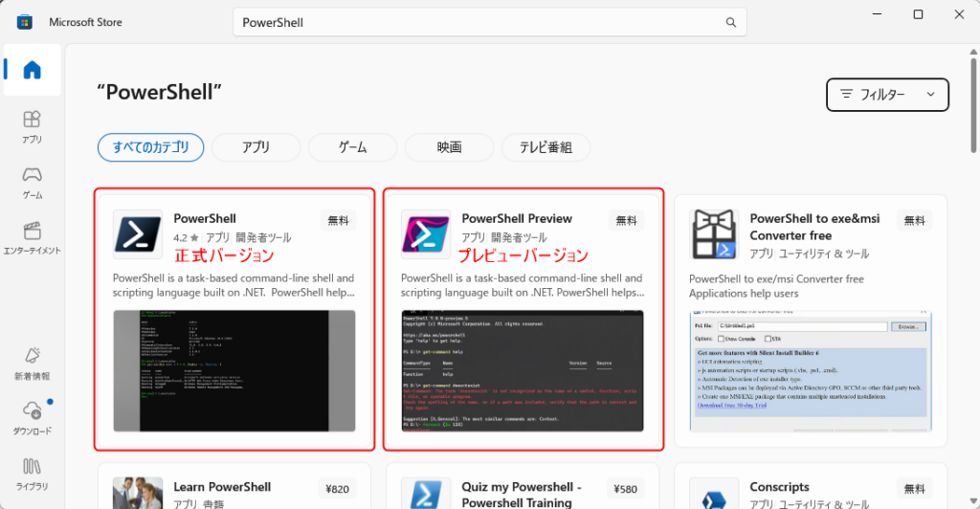Image resolution: width=980 pixels, height=509 pixels.
Task: Click 無料 button on PowerShell Preview card
Action: (x=626, y=220)
